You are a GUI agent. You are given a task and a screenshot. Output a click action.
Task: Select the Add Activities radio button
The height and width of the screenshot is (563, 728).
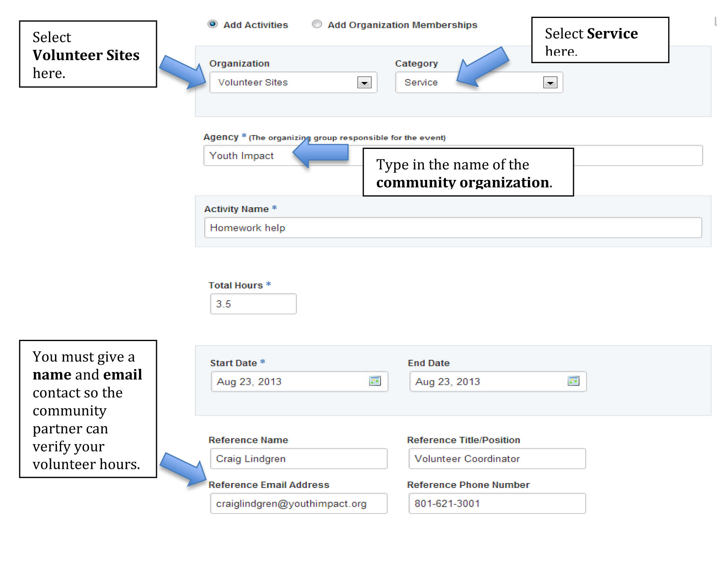click(x=212, y=24)
